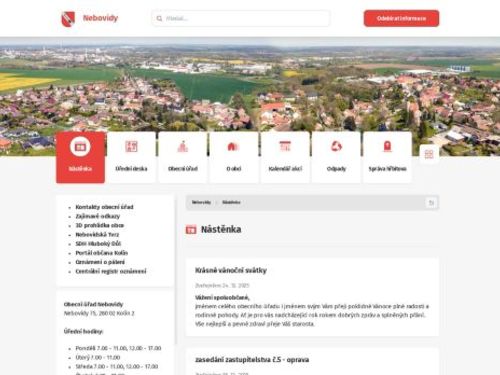Screen dimensions: 500x375
Task: Click the Odpady recycling icon
Action: [336, 146]
